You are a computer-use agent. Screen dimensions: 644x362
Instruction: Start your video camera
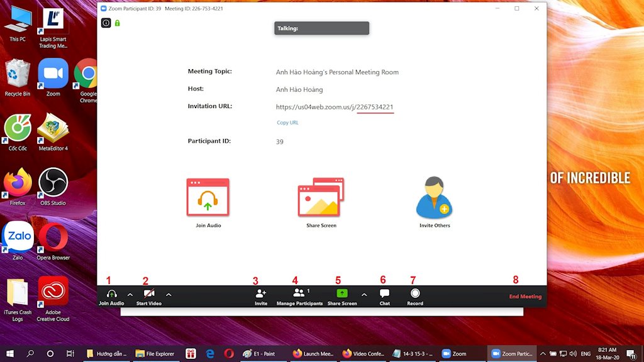[x=148, y=296]
